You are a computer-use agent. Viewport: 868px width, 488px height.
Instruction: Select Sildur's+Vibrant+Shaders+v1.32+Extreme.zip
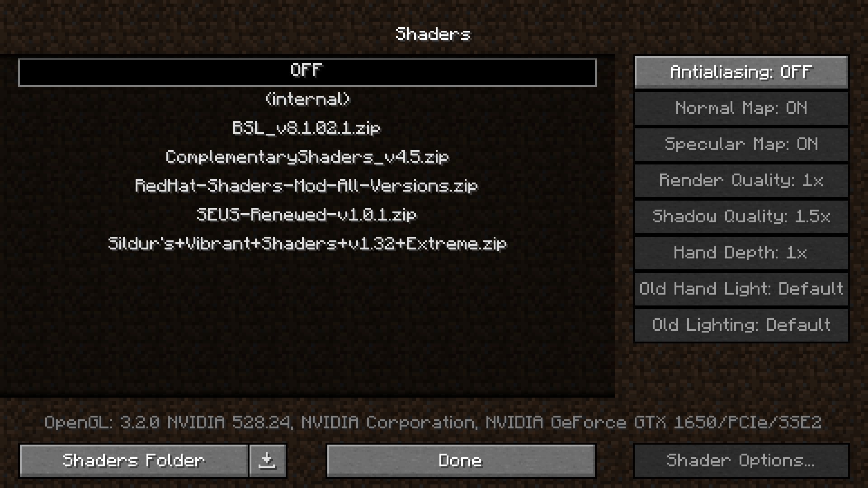point(307,243)
